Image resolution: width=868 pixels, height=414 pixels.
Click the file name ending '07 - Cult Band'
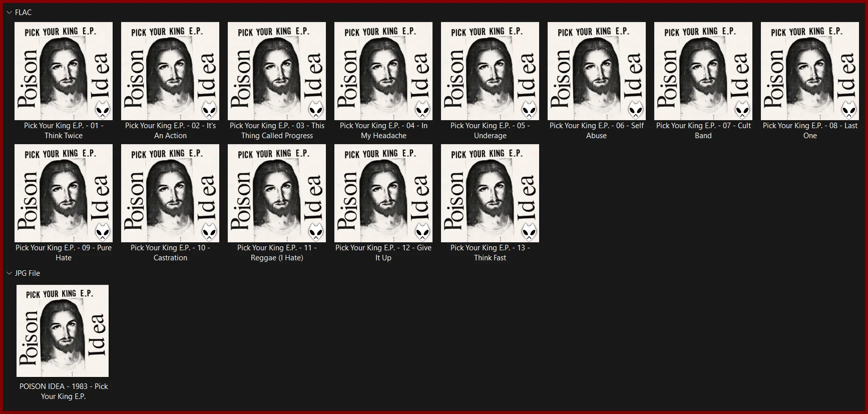pos(703,131)
